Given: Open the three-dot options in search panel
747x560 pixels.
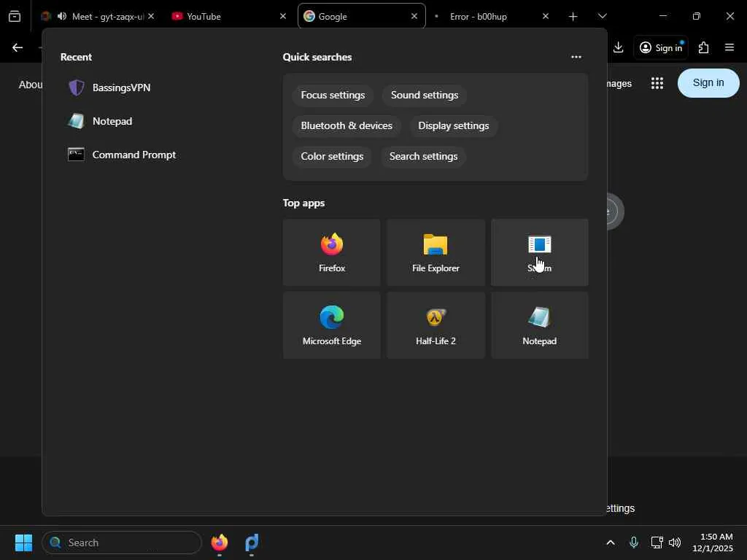Looking at the screenshot, I should [576, 57].
